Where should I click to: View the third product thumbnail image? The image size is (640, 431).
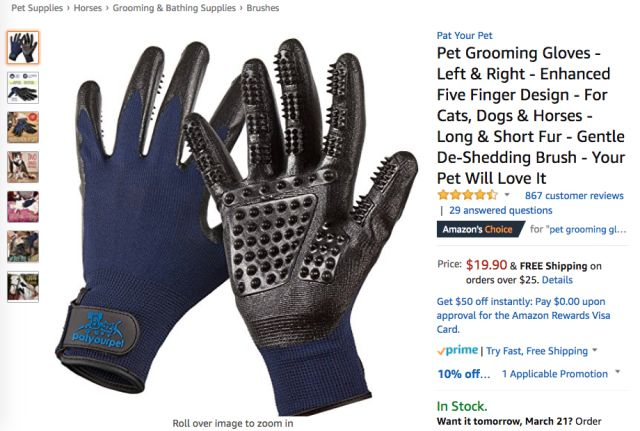[23, 127]
